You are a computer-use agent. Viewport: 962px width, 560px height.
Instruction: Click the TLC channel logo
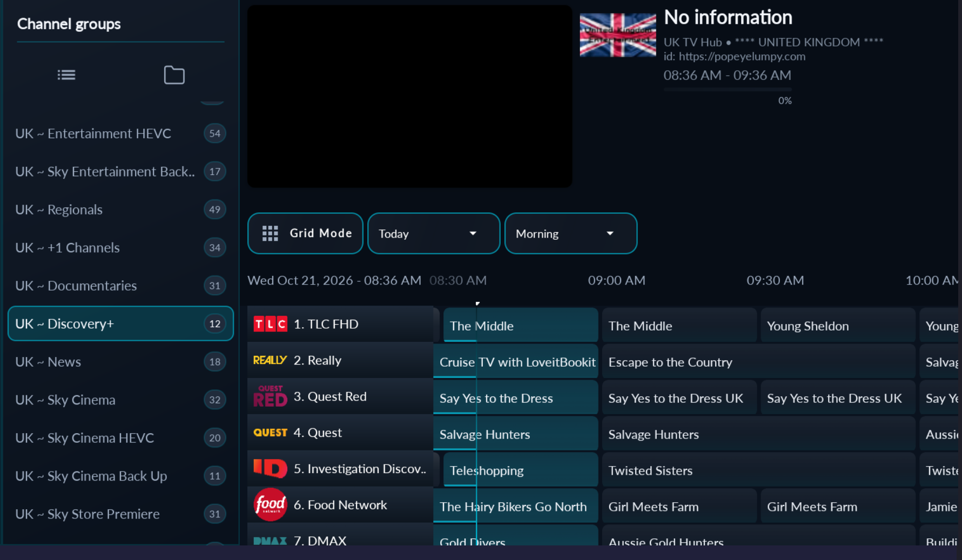(x=270, y=324)
